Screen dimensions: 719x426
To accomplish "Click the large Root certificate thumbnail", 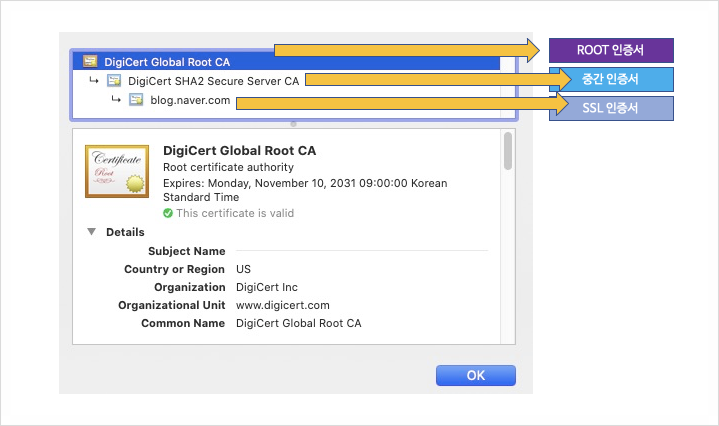I will (x=117, y=171).
